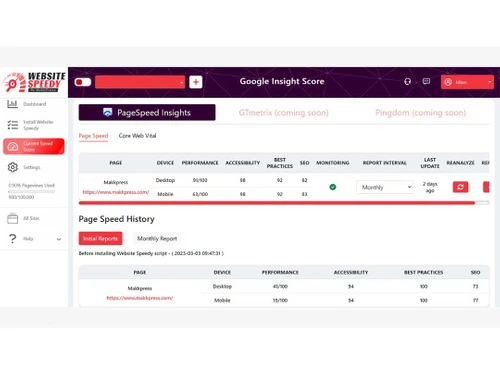
Task: Click the Mobile performance score 63/100
Action: point(200,194)
